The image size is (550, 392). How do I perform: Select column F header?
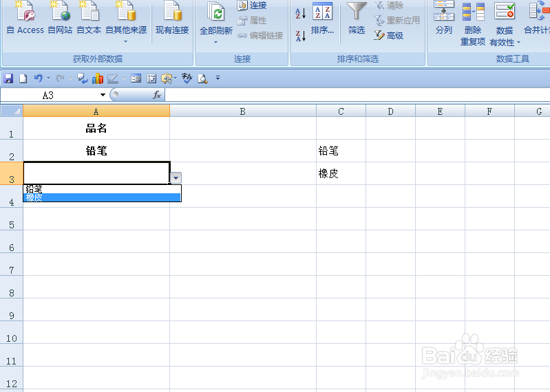pyautogui.click(x=489, y=111)
